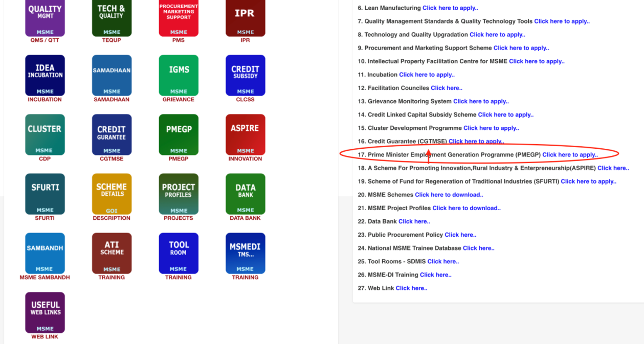
Task: Click the Scheme Details description icon
Action: 112,194
